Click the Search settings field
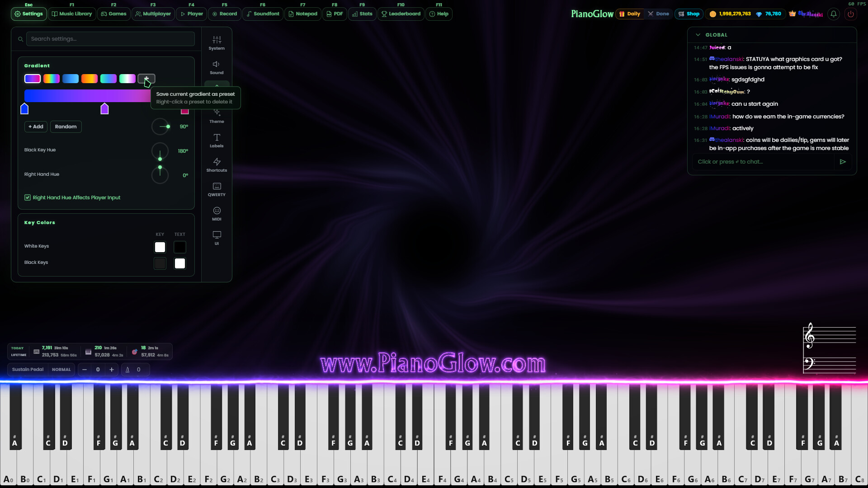Image resolution: width=868 pixels, height=488 pixels. coord(110,39)
